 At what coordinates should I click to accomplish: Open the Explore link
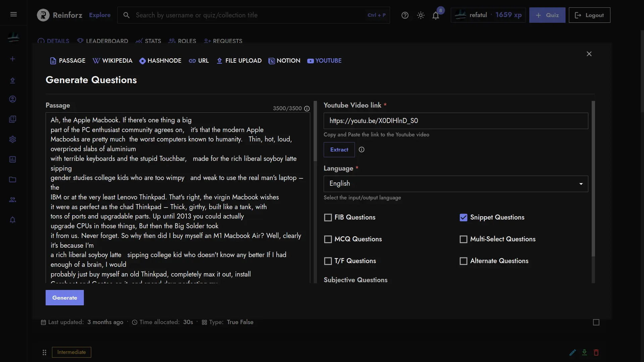pyautogui.click(x=100, y=15)
